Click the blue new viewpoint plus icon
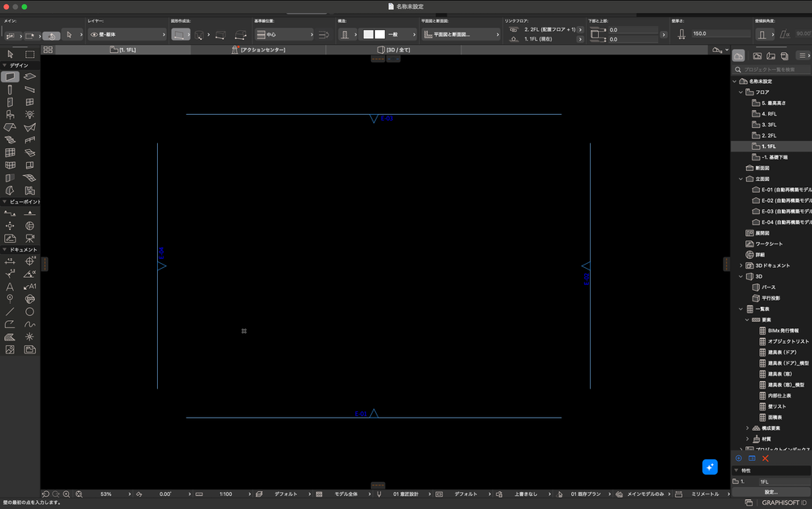The width and height of the screenshot is (812, 509). tap(739, 459)
